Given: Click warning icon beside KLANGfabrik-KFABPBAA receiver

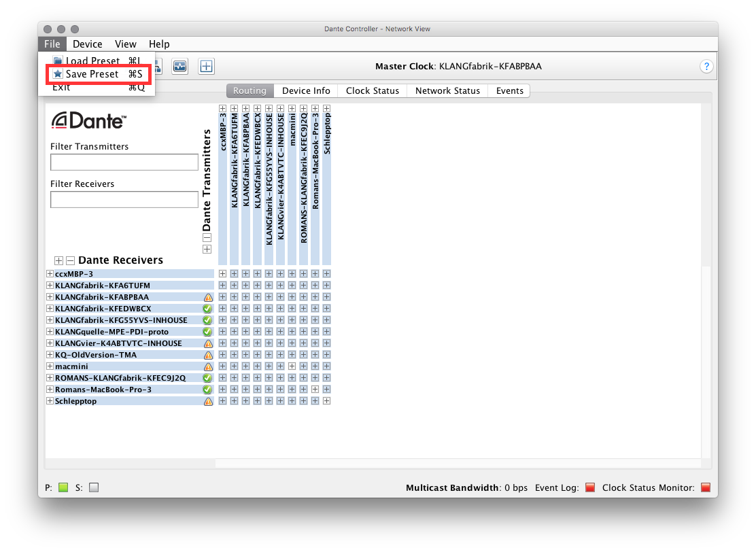Looking at the screenshot, I should (x=208, y=298).
